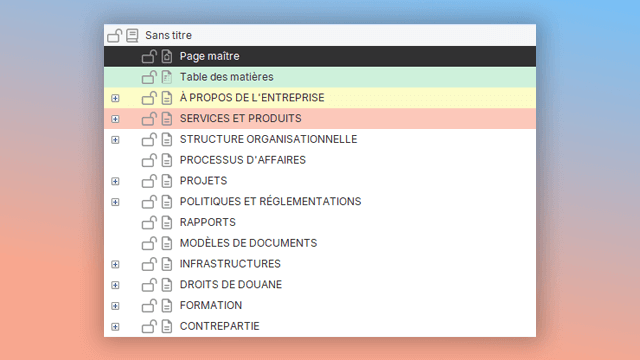This screenshot has width=640, height=360.
Task: Click the master page icon of Page maître
Action: pos(167,56)
